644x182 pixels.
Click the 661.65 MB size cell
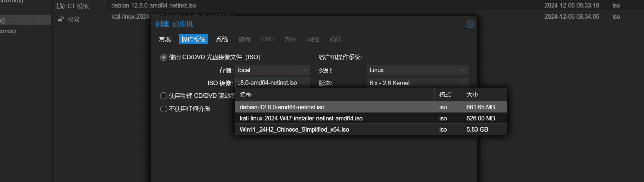(481, 107)
